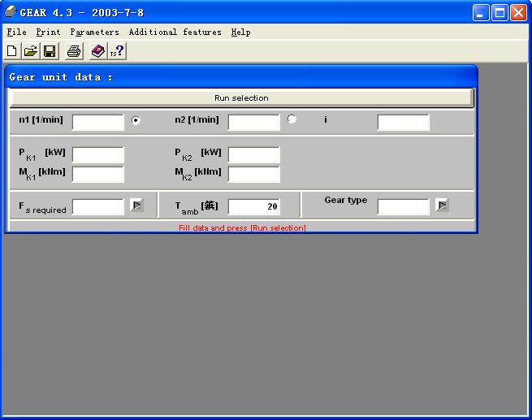Maximize the GEAR 4.3 window
The height and width of the screenshot is (420, 532).
click(x=500, y=13)
